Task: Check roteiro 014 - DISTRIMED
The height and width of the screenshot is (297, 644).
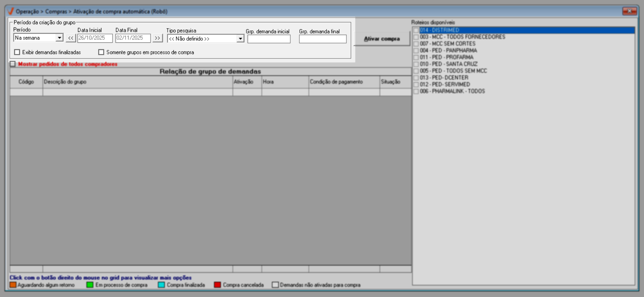Action: pyautogui.click(x=416, y=30)
